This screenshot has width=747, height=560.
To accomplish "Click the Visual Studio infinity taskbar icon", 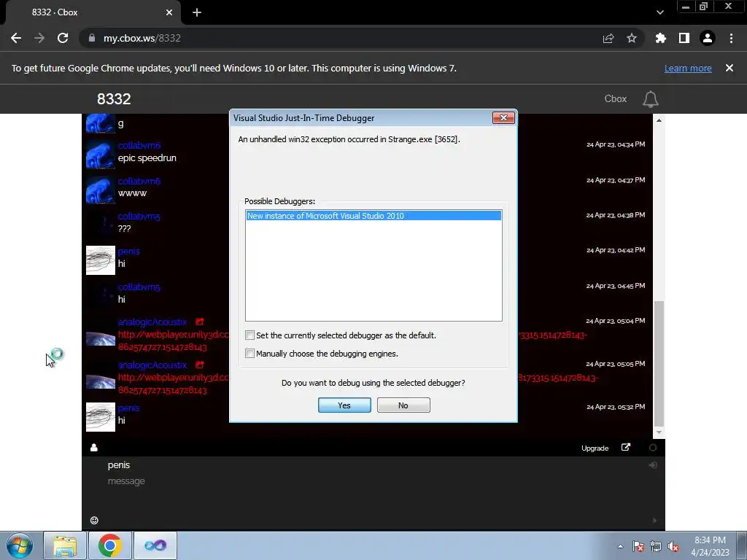I will click(x=155, y=545).
